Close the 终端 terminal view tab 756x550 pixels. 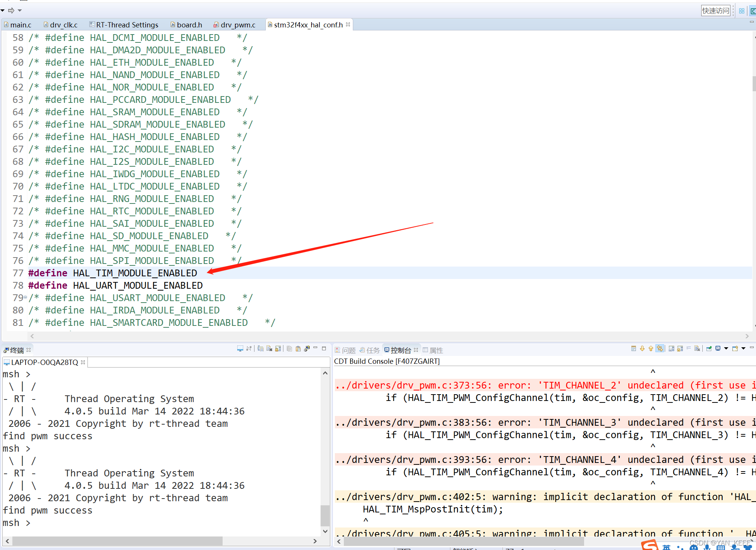click(x=29, y=350)
